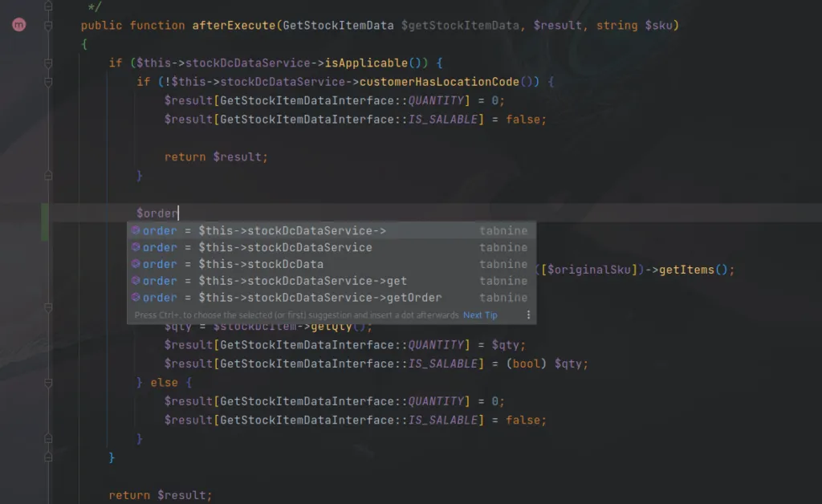Image resolution: width=822 pixels, height=504 pixels.
Task: Collapse the afterExecute method with its fold arrow
Action: [x=48, y=25]
